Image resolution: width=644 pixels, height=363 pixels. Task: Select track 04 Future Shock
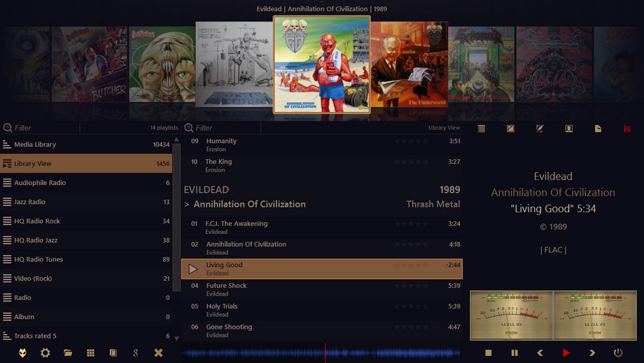pos(322,289)
